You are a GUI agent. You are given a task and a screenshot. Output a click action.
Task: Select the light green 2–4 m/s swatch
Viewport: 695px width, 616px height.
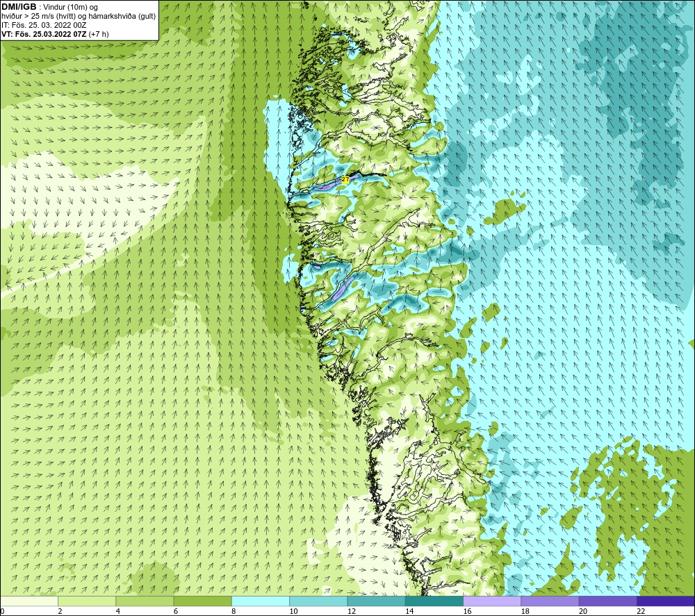87,601
